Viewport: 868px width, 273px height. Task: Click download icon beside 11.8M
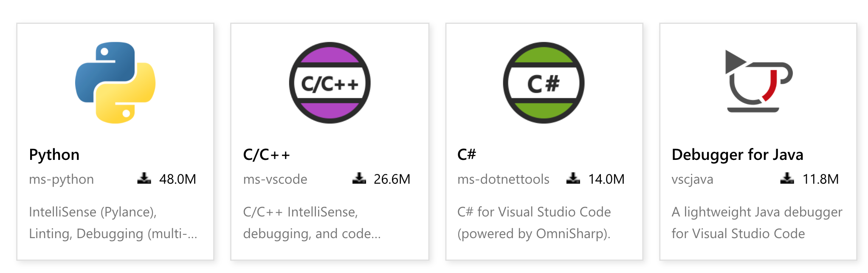click(x=787, y=178)
